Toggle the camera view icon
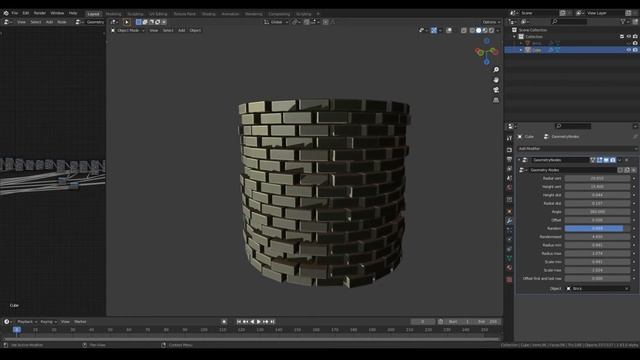The image size is (640, 360). (496, 90)
